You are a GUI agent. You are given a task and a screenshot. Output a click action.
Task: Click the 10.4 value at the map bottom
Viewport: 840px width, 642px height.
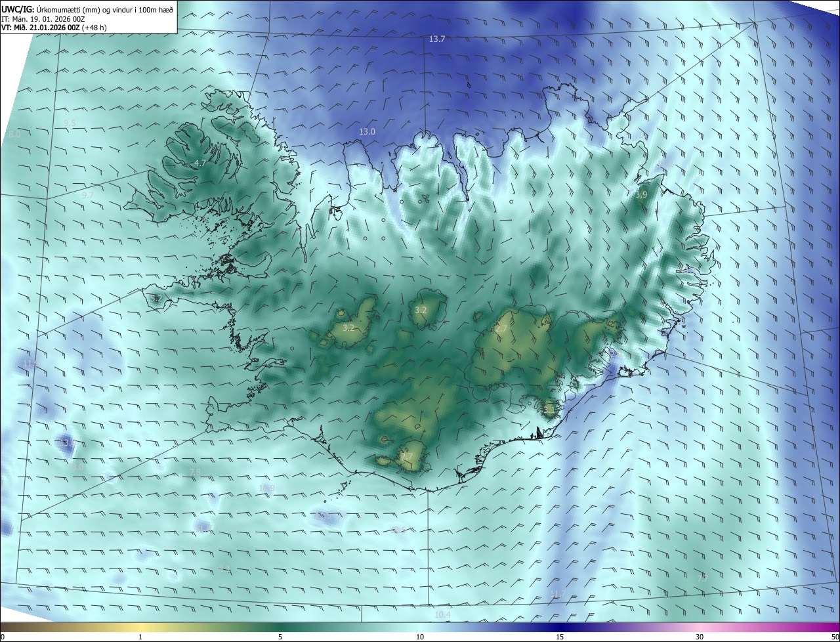point(443,615)
